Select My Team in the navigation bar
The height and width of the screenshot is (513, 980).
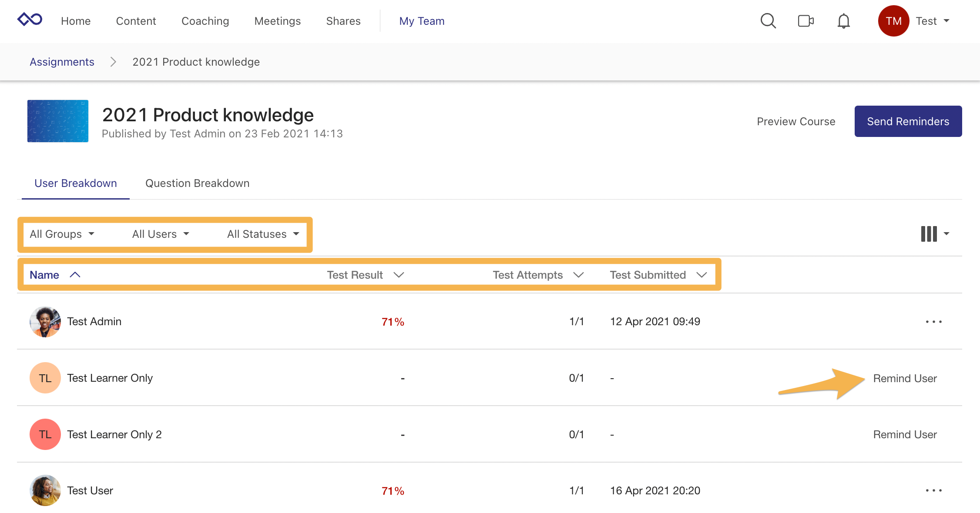pos(422,20)
